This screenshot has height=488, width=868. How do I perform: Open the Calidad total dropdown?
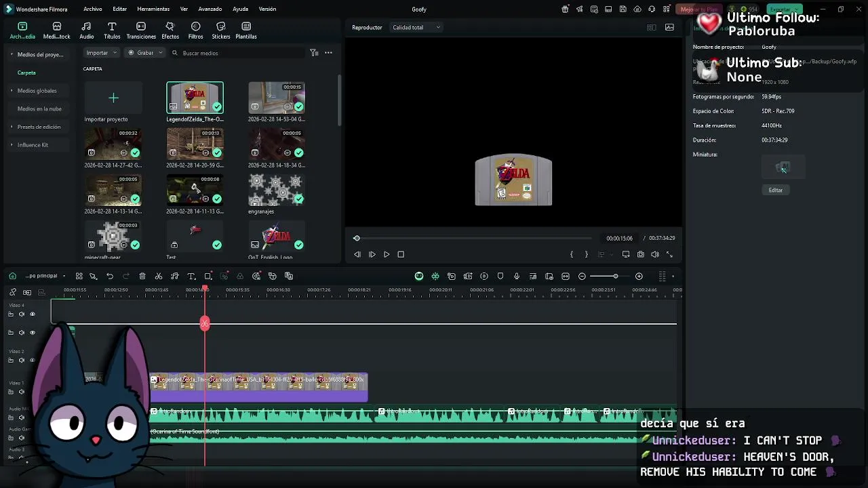416,27
